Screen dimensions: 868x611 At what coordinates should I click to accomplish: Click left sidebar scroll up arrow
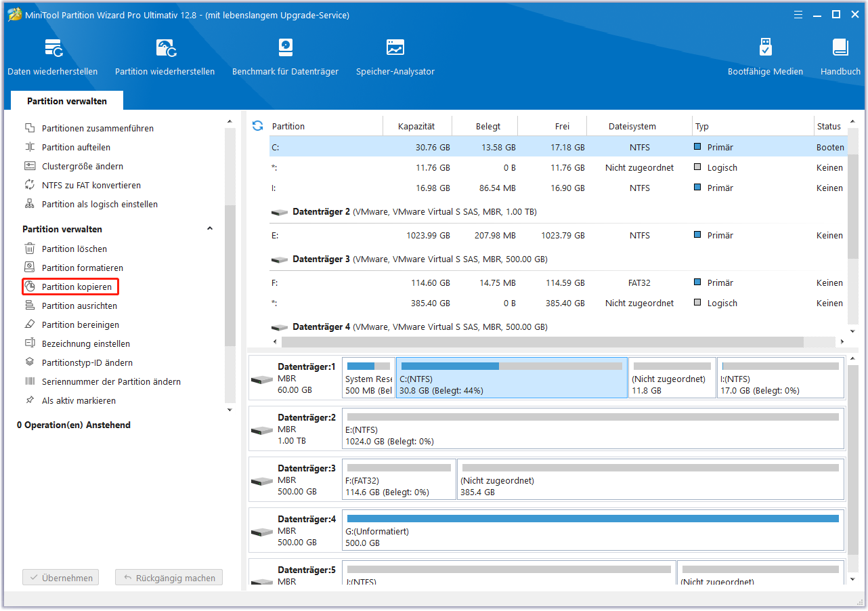pyautogui.click(x=230, y=121)
